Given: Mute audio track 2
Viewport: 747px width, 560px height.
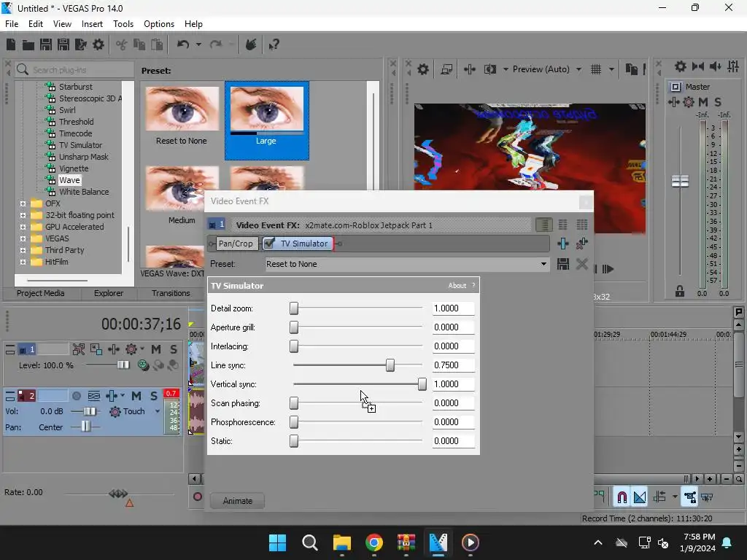Looking at the screenshot, I should click(x=136, y=396).
